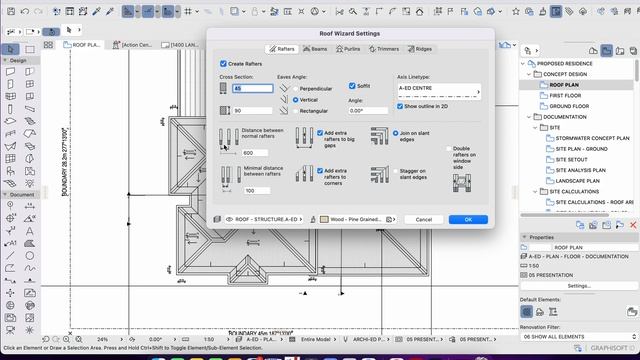Select Rectangular eaves angle option
This screenshot has height=360, width=640.
pyautogui.click(x=296, y=111)
